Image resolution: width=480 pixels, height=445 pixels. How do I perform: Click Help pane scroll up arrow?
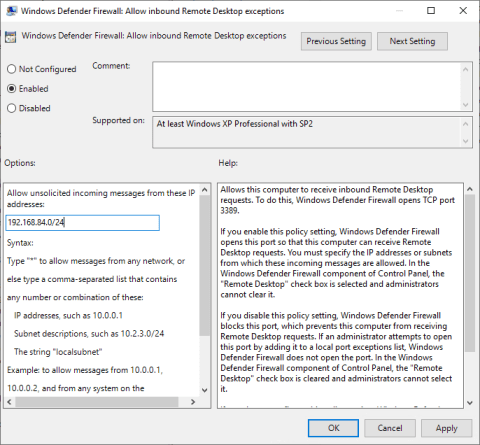(x=470, y=189)
